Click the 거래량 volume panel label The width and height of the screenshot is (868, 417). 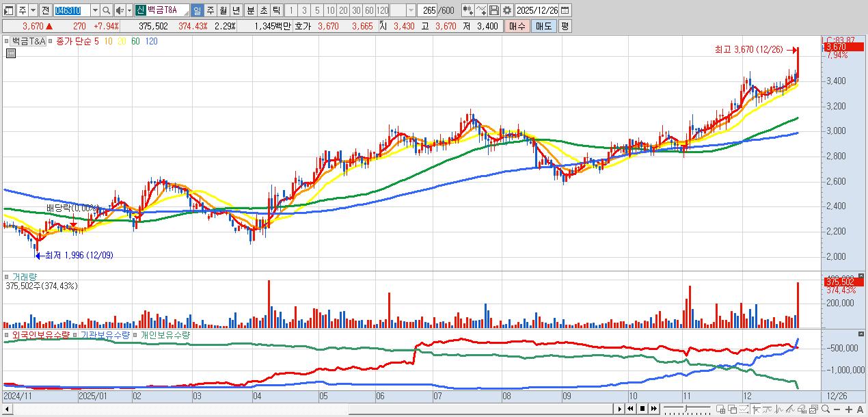pos(24,277)
